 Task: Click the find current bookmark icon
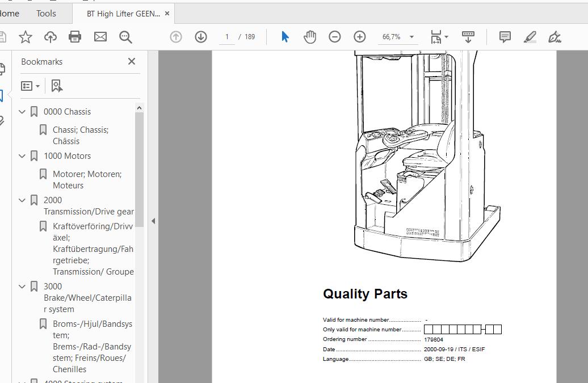57,86
